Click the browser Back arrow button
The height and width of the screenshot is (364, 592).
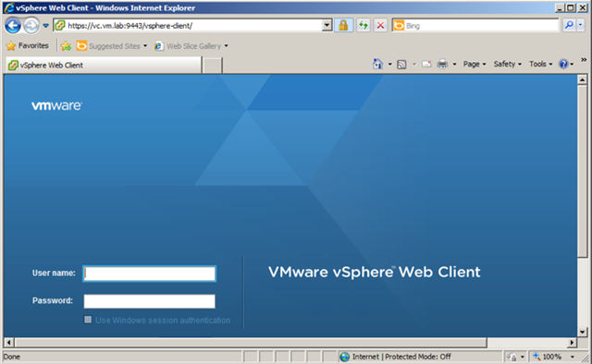(x=13, y=26)
